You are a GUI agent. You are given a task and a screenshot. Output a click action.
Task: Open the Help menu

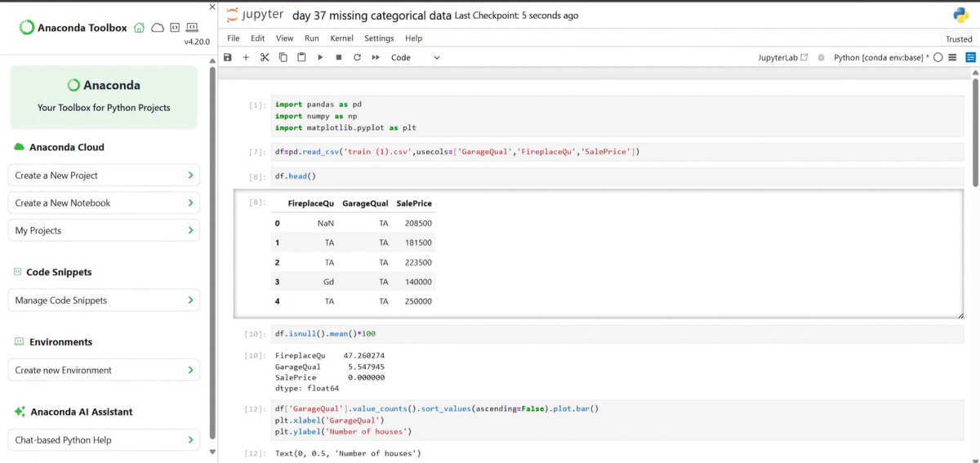pyautogui.click(x=414, y=38)
